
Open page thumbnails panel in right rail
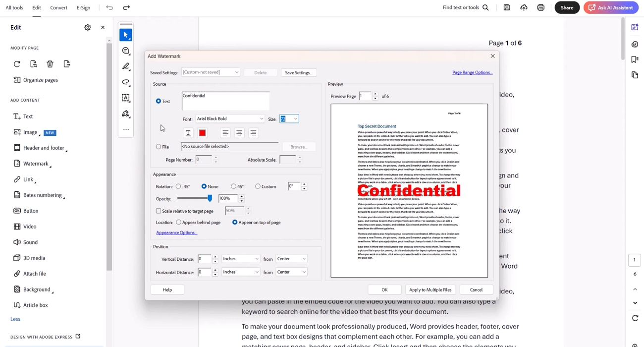pos(635,75)
